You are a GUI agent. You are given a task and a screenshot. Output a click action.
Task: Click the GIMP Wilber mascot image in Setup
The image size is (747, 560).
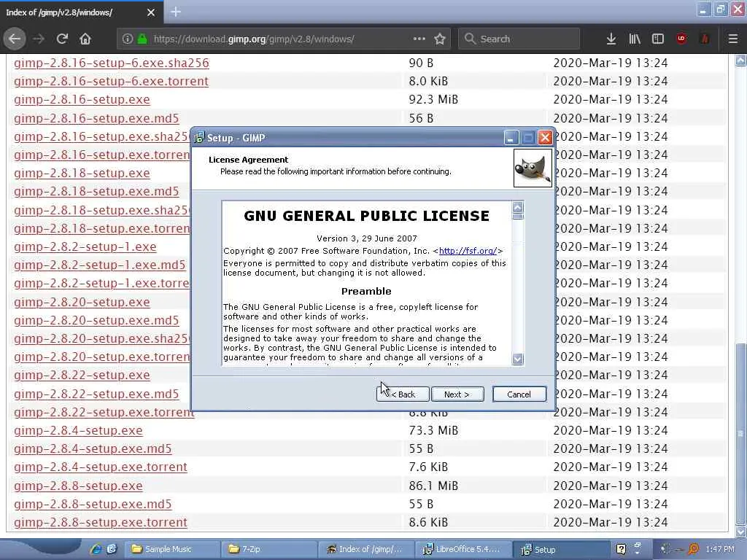coord(533,168)
